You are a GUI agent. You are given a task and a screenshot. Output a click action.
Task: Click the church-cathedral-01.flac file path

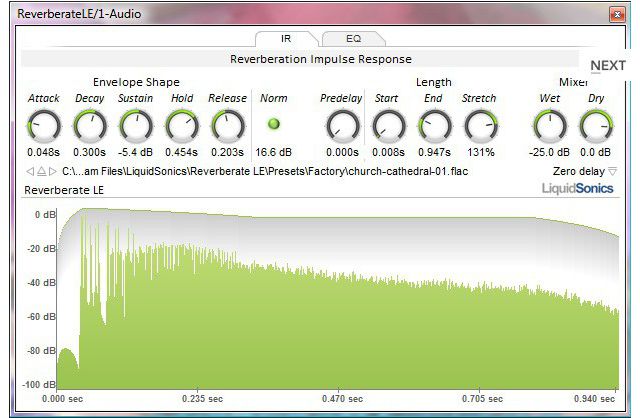point(265,171)
